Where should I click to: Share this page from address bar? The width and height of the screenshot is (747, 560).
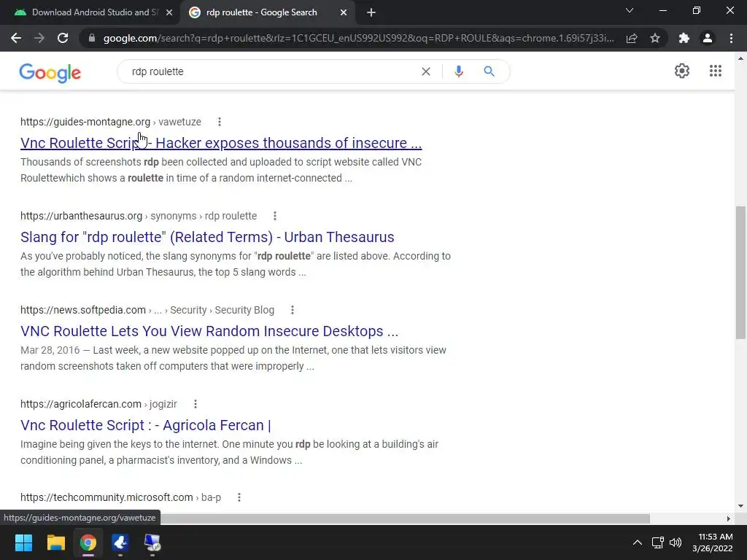pos(632,38)
